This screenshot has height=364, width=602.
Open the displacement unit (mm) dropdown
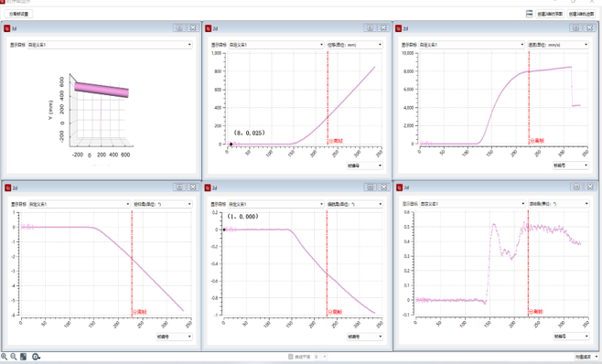pyautogui.click(x=355, y=45)
